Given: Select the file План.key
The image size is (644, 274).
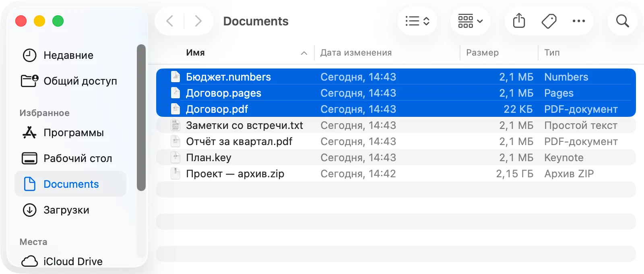Looking at the screenshot, I should pyautogui.click(x=396, y=158).
